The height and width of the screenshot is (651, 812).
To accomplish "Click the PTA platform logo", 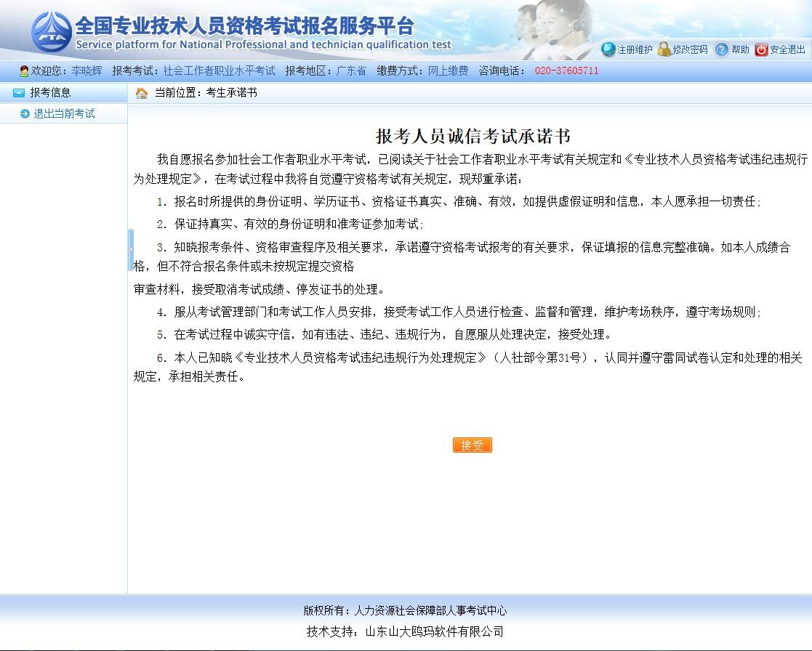I will point(52,33).
